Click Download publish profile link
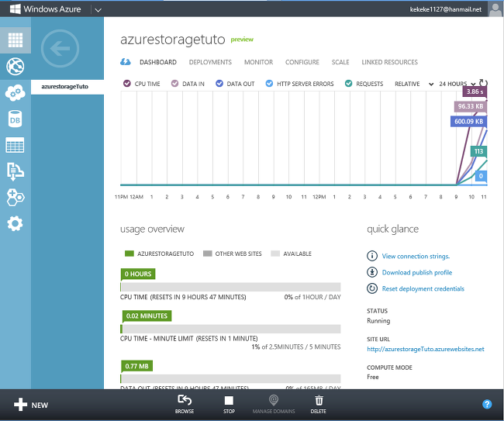Screen dimensions: 504x421 417,272
